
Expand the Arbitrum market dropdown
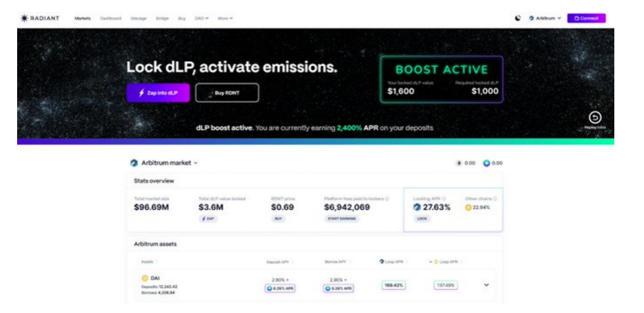(168, 163)
